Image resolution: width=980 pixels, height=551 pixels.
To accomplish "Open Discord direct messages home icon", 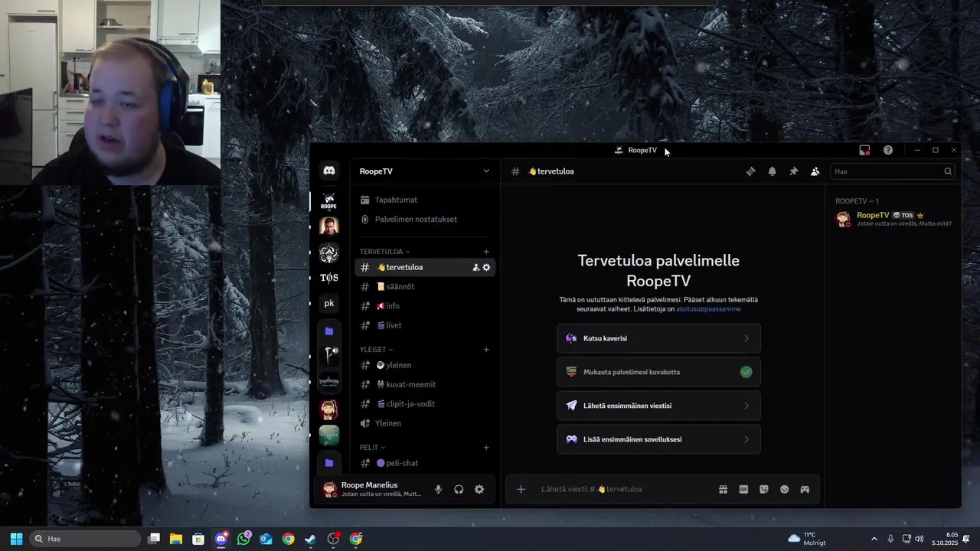I will click(329, 171).
